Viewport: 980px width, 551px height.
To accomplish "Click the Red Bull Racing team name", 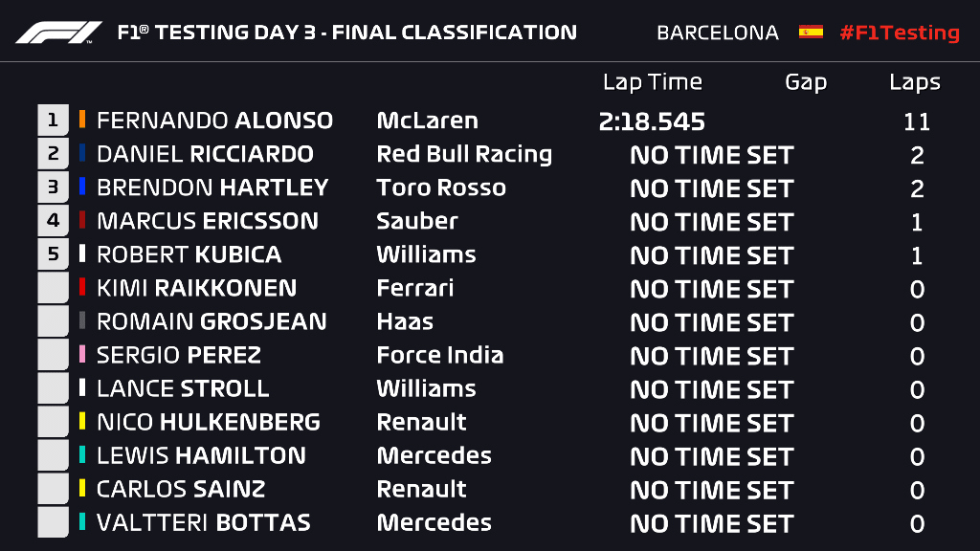I will (x=464, y=154).
